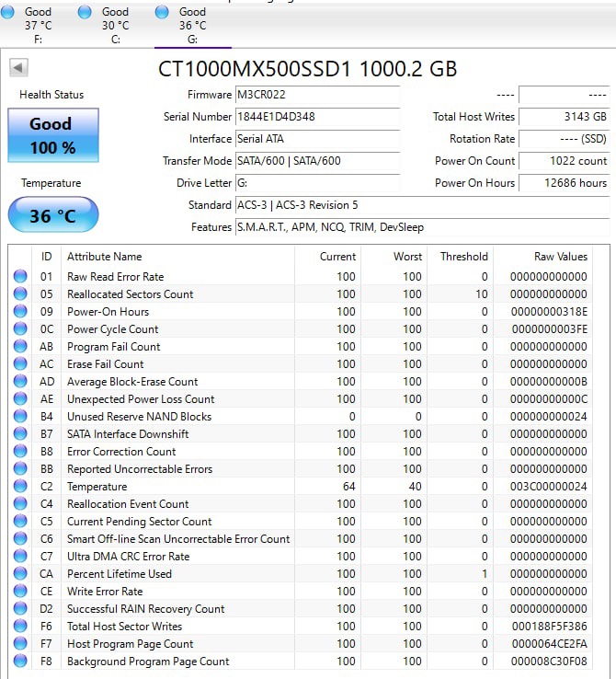Select the F: drive tab
Viewport: 616px width, 679px height.
tap(38, 25)
